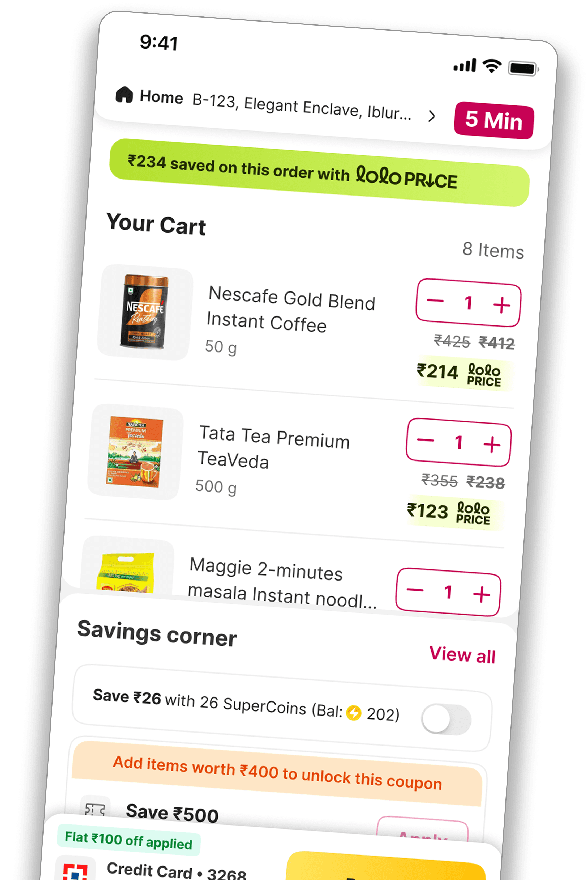Open Nescafe coffee product thumbnail
The image size is (588, 880).
point(145,312)
